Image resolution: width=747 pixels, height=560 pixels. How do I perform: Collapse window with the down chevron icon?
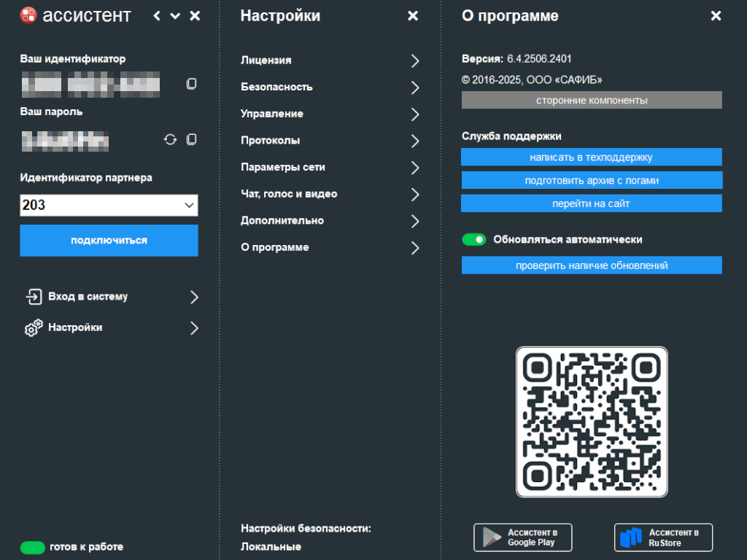pyautogui.click(x=175, y=16)
